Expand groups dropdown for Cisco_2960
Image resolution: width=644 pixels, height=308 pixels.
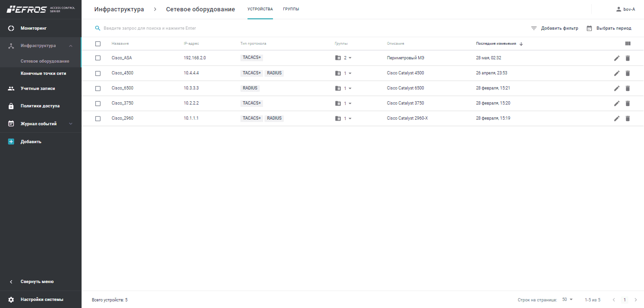(350, 118)
